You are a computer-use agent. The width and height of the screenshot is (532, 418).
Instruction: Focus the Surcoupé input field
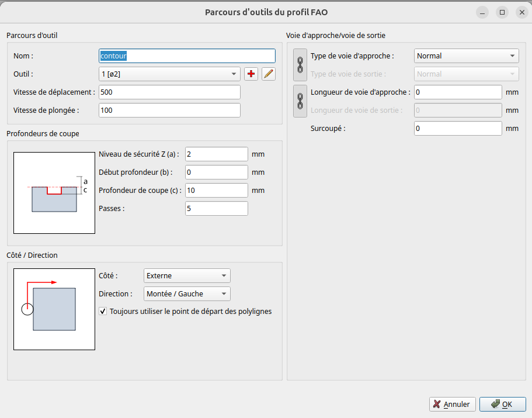458,129
